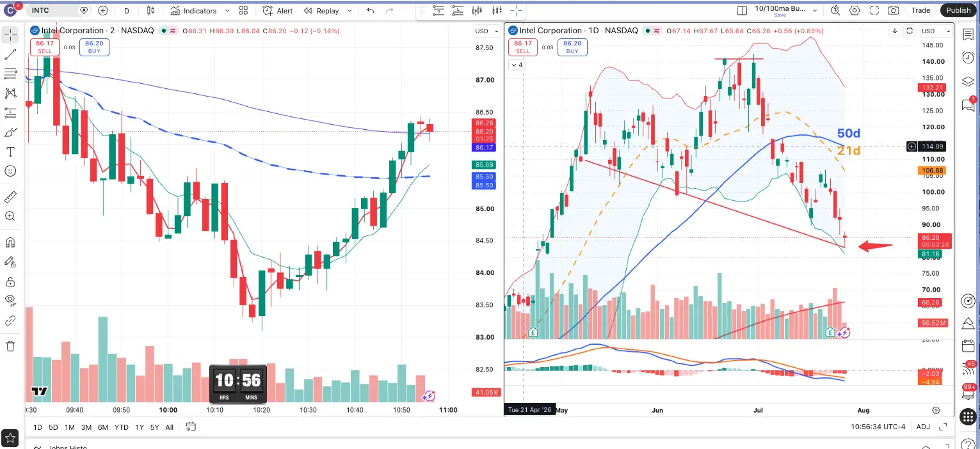Screen dimensions: 980x449
Task: Enter fullscreen mode
Action: pos(874,10)
